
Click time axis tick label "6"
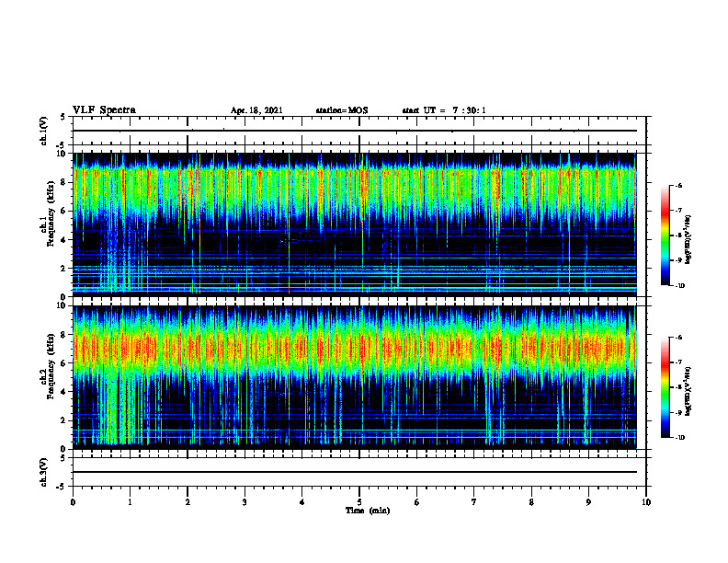417,502
